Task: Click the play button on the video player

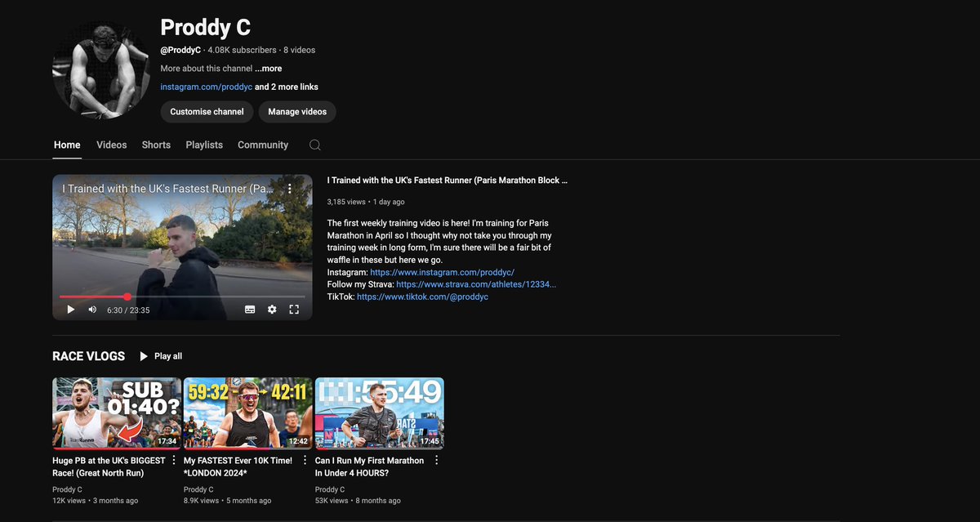Action: point(69,310)
